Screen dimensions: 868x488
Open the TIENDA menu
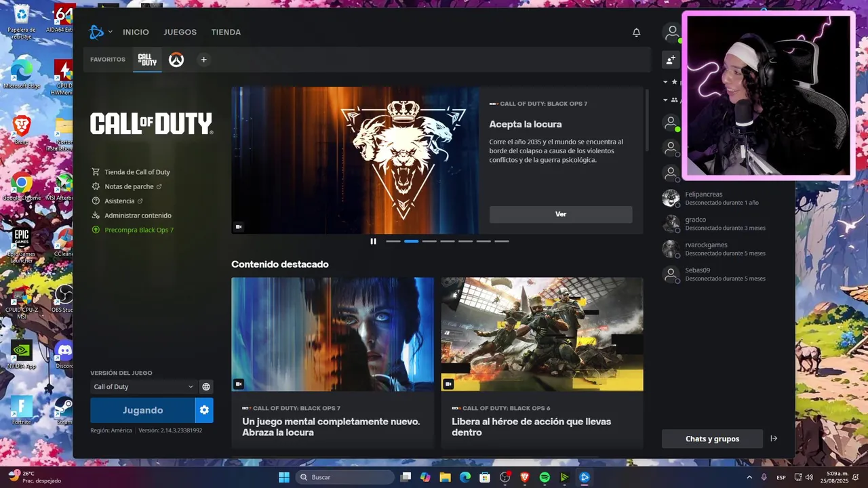(x=226, y=32)
